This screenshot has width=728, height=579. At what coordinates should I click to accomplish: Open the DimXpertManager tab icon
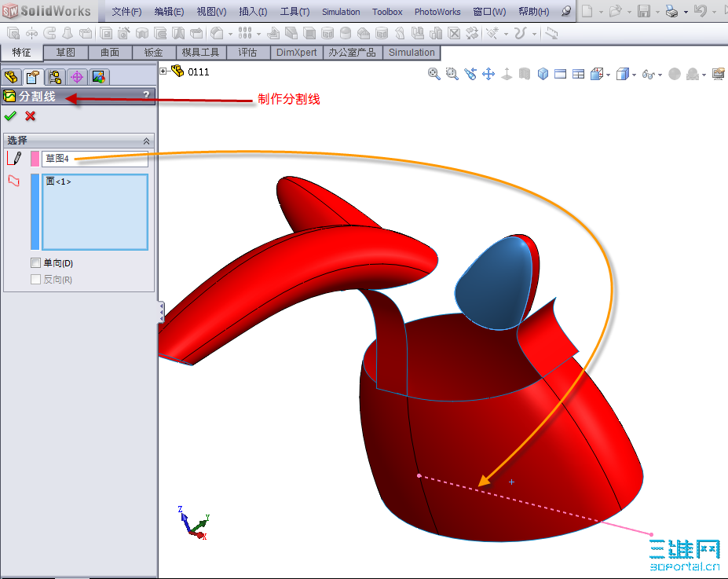[x=77, y=77]
